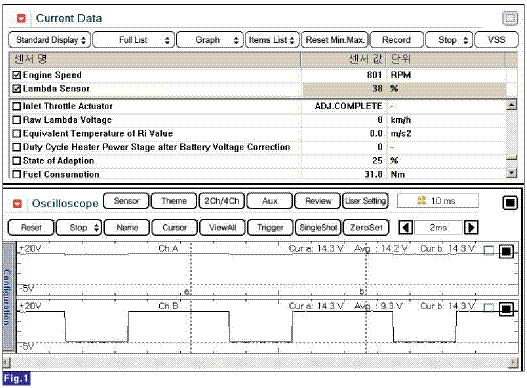Click the Oscilloscope panel black square icon
The width and height of the screenshot is (527, 388).
point(510,202)
